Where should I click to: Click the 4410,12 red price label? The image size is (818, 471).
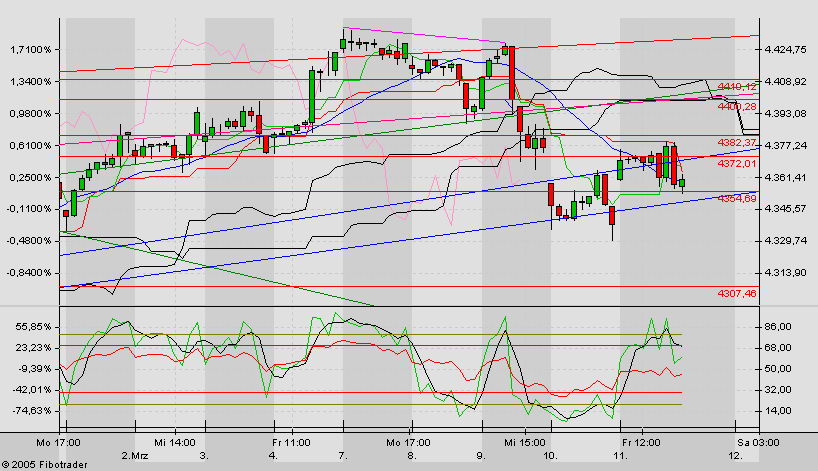[x=735, y=87]
